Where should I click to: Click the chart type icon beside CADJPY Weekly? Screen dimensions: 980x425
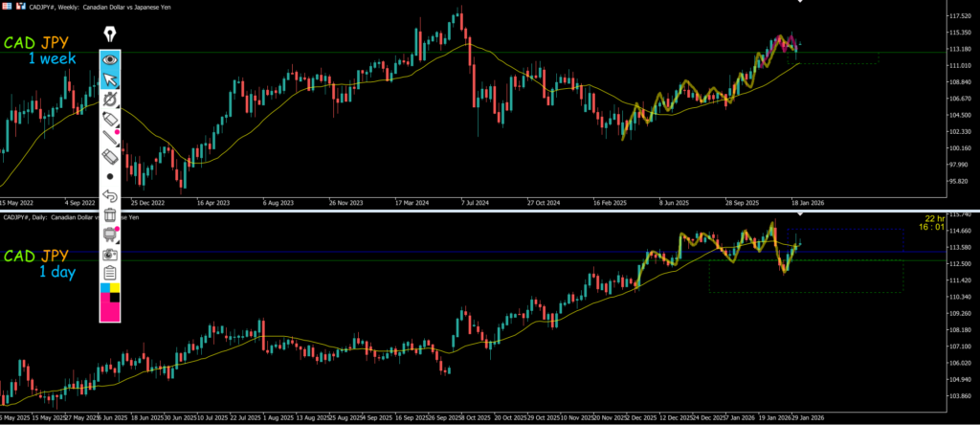tap(19, 4)
